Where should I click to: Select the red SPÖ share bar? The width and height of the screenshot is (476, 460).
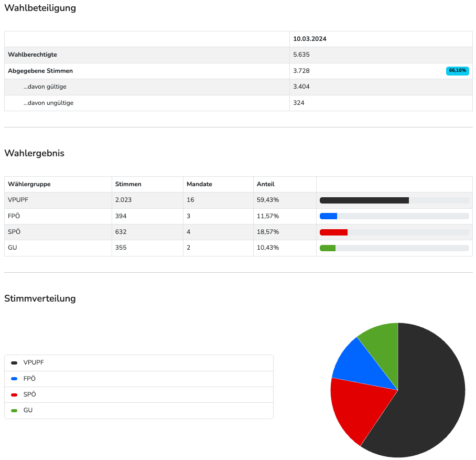[333, 232]
